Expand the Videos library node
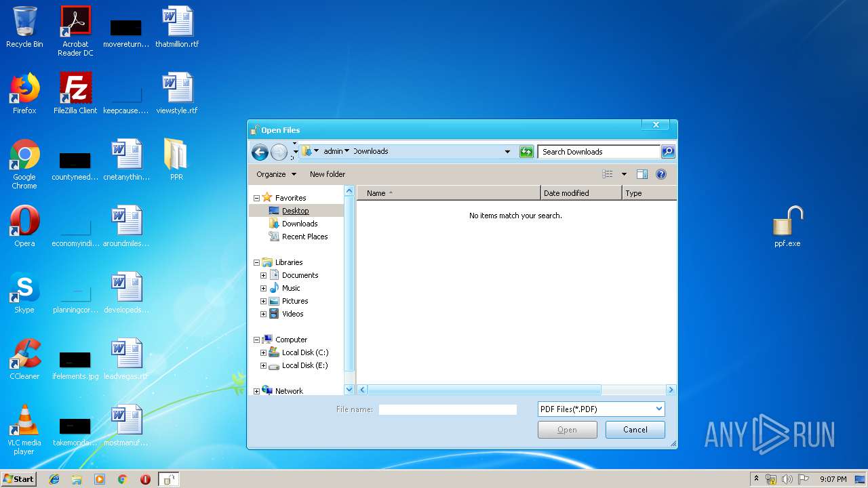Screen dimensions: 868x488 pyautogui.click(x=264, y=314)
